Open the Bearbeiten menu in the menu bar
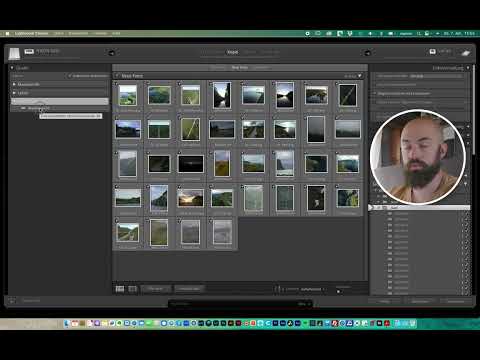 point(78,33)
